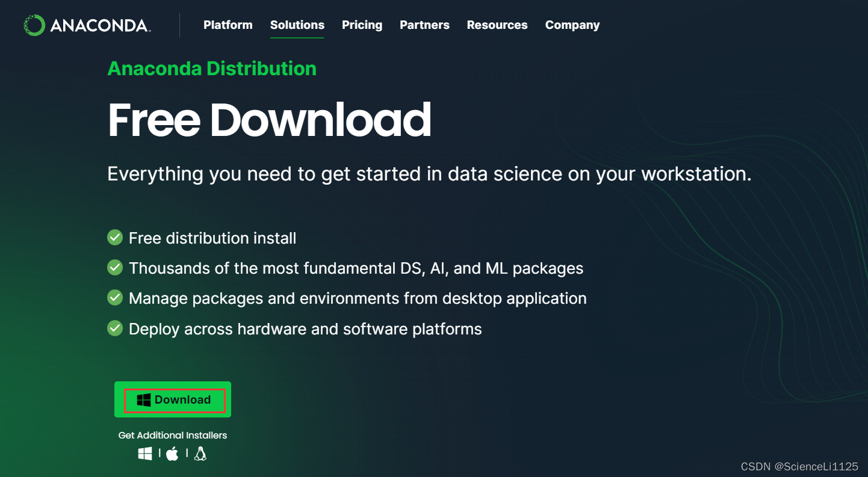
Task: Click checkmark icon beside 'Free distribution install'
Action: point(115,238)
